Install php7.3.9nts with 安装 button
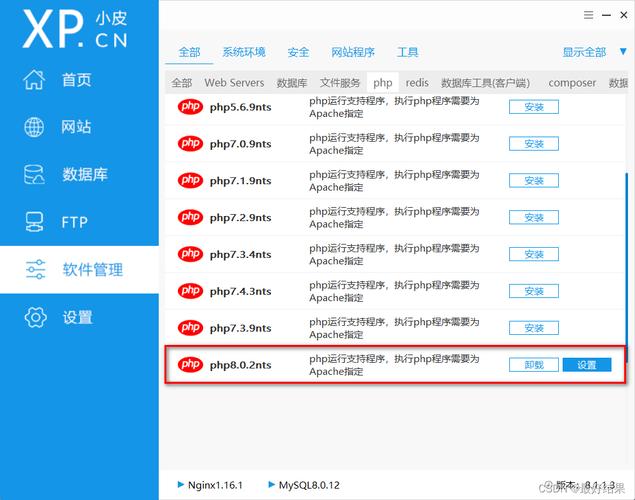 tap(534, 328)
